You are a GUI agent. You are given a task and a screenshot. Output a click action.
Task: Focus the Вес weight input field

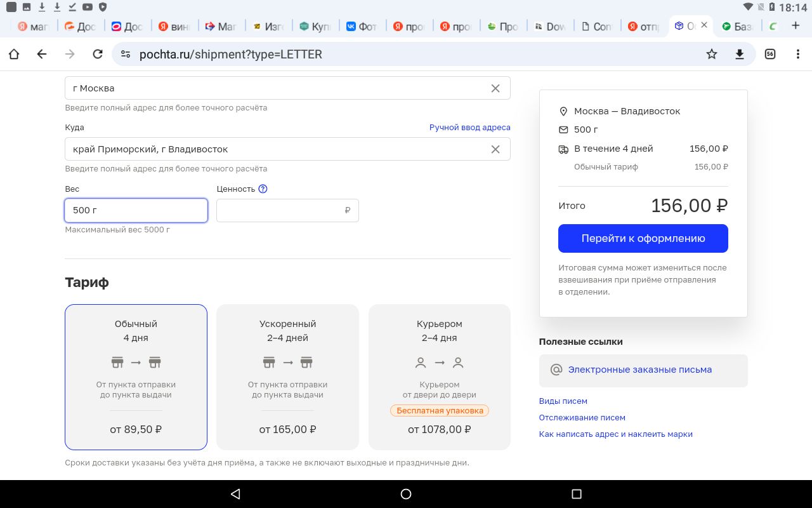pyautogui.click(x=136, y=210)
